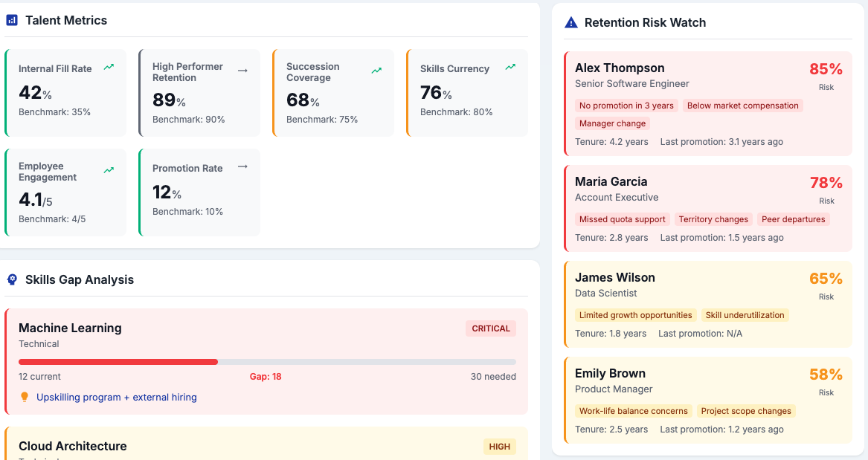Click the Promotion Rate flat arrow icon
This screenshot has height=460, width=868.
coord(242,166)
